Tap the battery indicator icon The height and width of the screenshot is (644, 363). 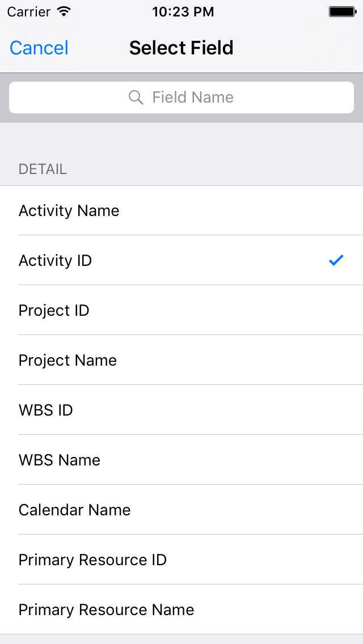click(x=341, y=11)
